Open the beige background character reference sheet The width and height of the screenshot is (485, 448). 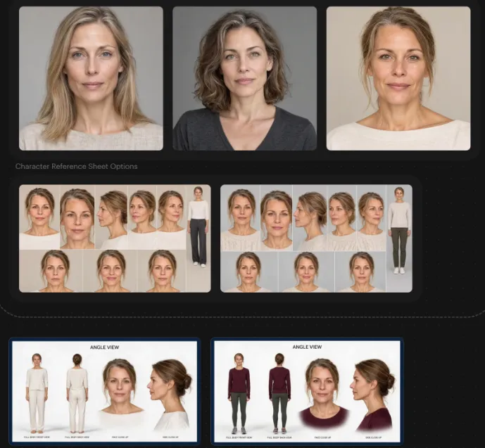(115, 238)
